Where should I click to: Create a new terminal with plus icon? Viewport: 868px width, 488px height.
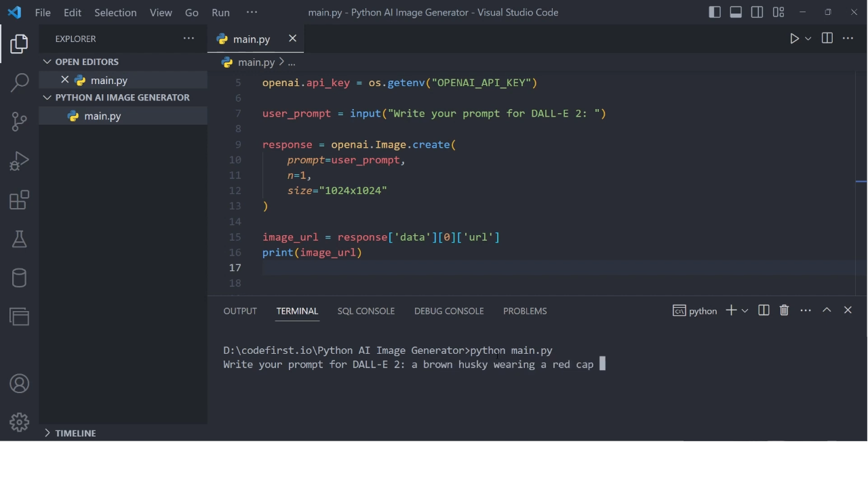[x=731, y=310]
